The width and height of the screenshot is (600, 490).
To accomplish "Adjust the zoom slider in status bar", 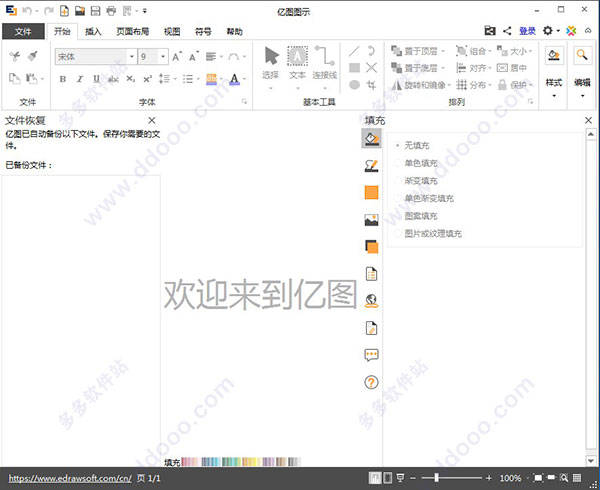I will pyautogui.click(x=436, y=478).
